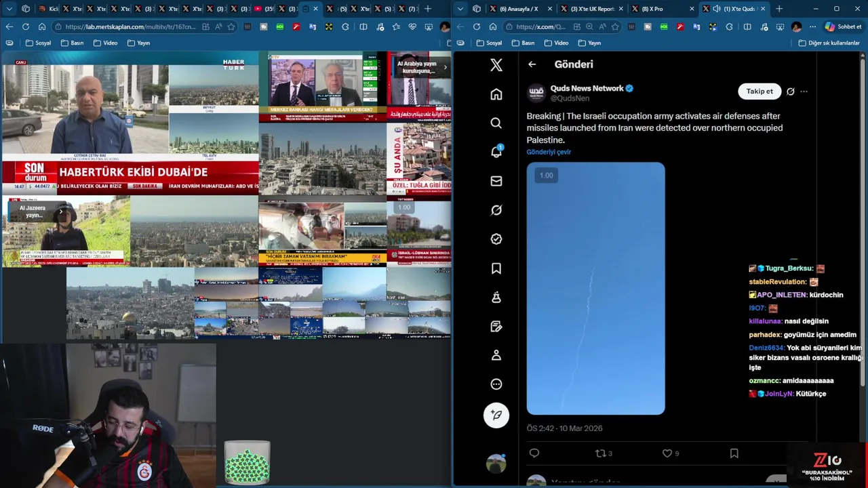
Task: Open Workspaces icon in right browser
Action: [477, 9]
